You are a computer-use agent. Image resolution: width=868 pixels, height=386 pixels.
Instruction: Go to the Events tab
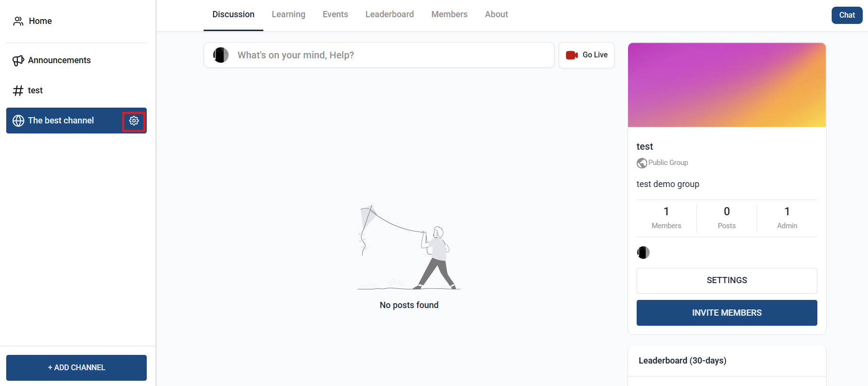coord(336,15)
